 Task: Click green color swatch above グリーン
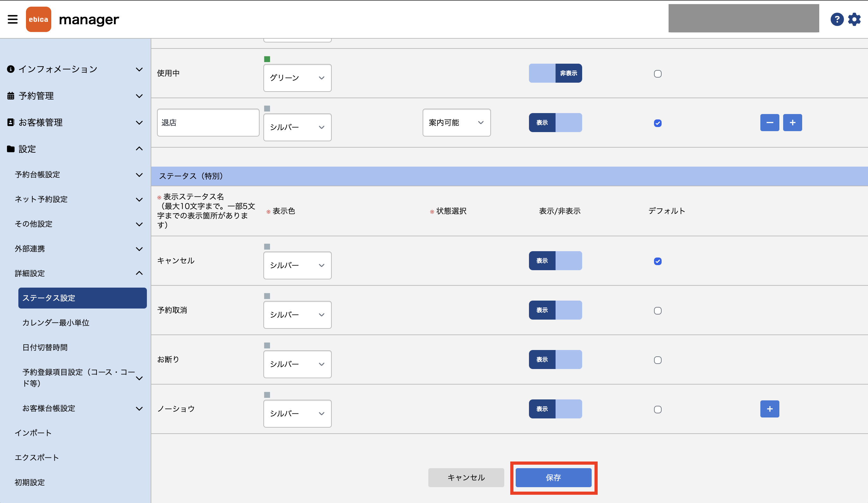point(267,59)
